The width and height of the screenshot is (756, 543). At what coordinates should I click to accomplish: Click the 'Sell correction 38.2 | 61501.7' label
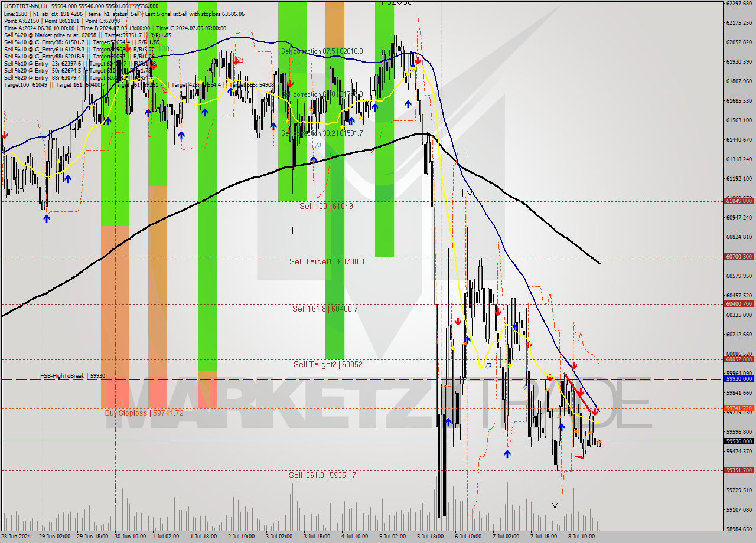[322, 133]
